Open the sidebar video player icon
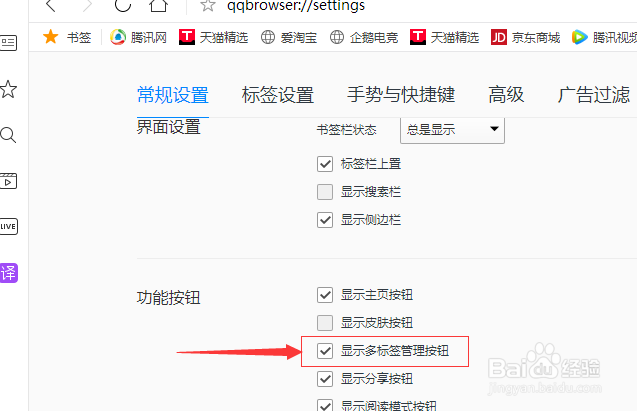 [8, 181]
